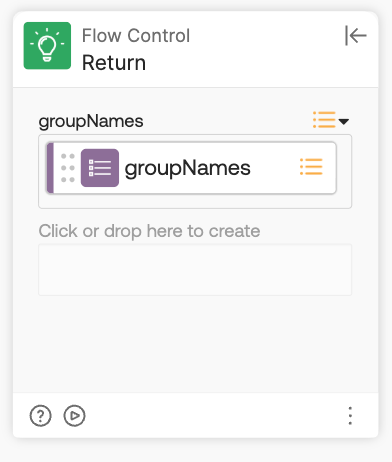The width and height of the screenshot is (392, 462).
Task: Run the step with the play icon
Action: click(x=74, y=416)
